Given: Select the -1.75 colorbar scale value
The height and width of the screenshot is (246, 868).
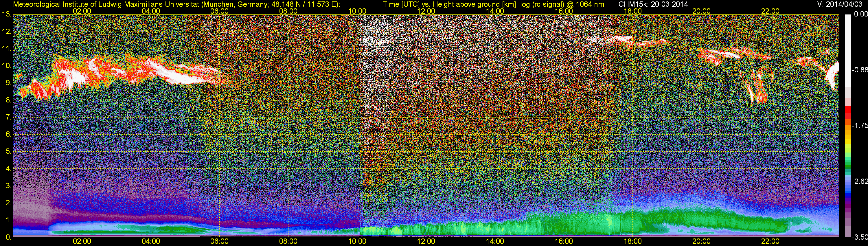Looking at the screenshot, I should click(860, 125).
